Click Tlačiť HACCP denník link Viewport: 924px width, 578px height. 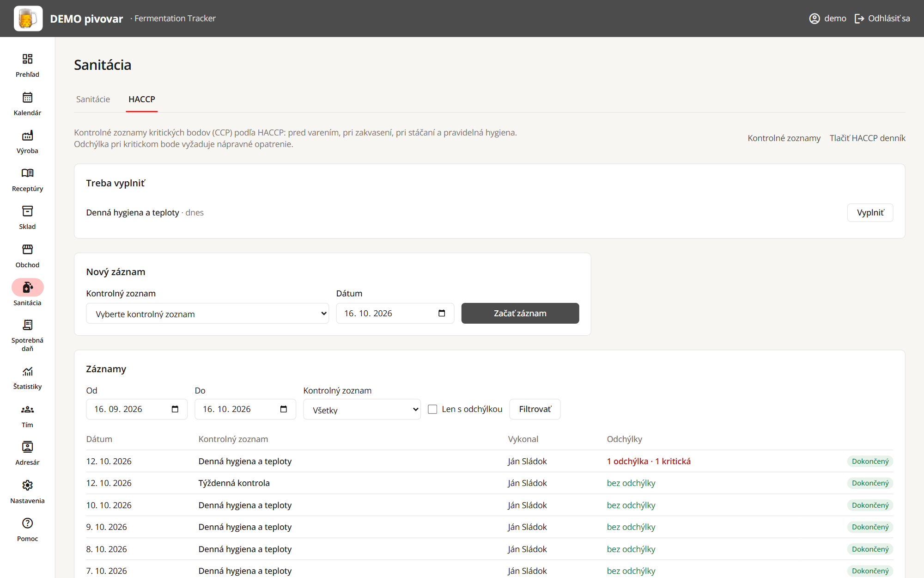[x=867, y=138]
